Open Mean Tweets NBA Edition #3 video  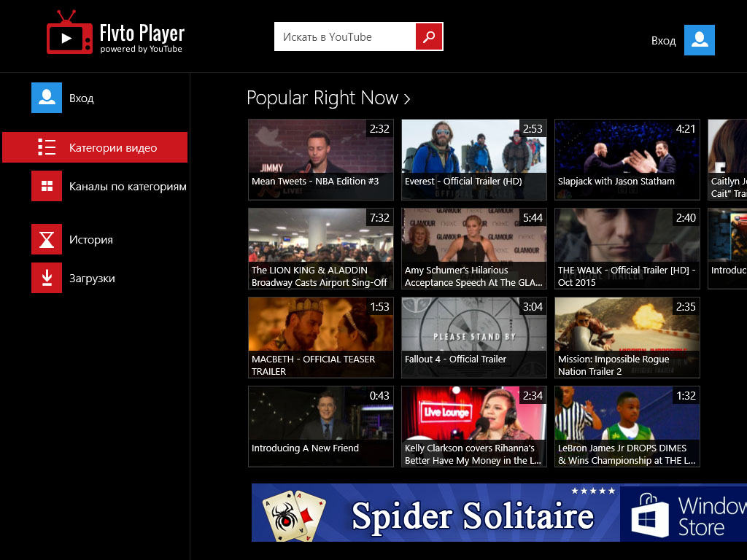point(321,160)
